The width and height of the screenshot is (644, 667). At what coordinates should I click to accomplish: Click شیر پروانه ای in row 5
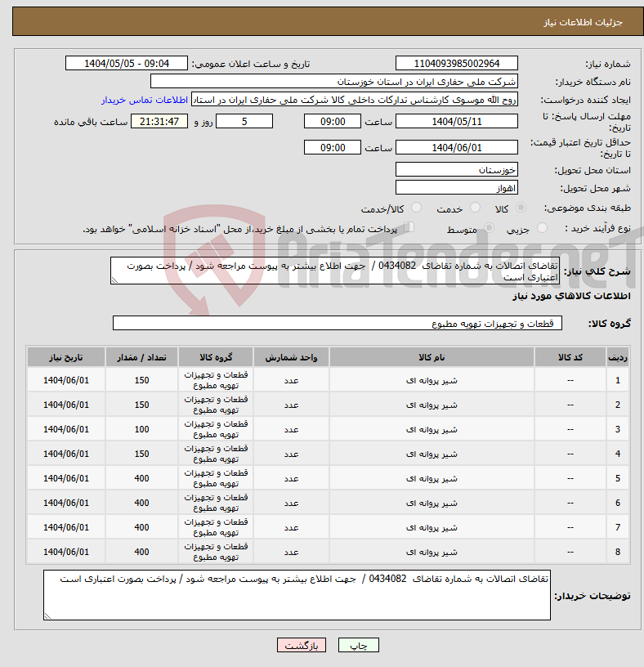tap(432, 478)
